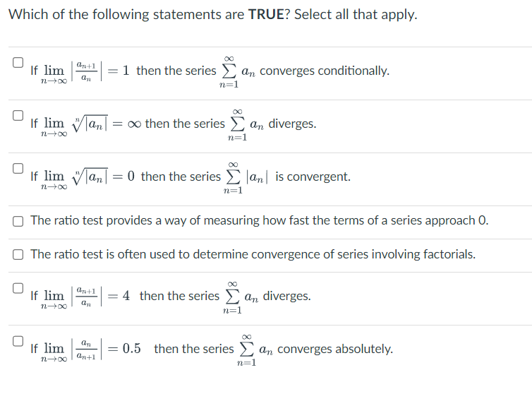Click the word 'diverges.' in the infinity-limit statement

click(x=292, y=124)
